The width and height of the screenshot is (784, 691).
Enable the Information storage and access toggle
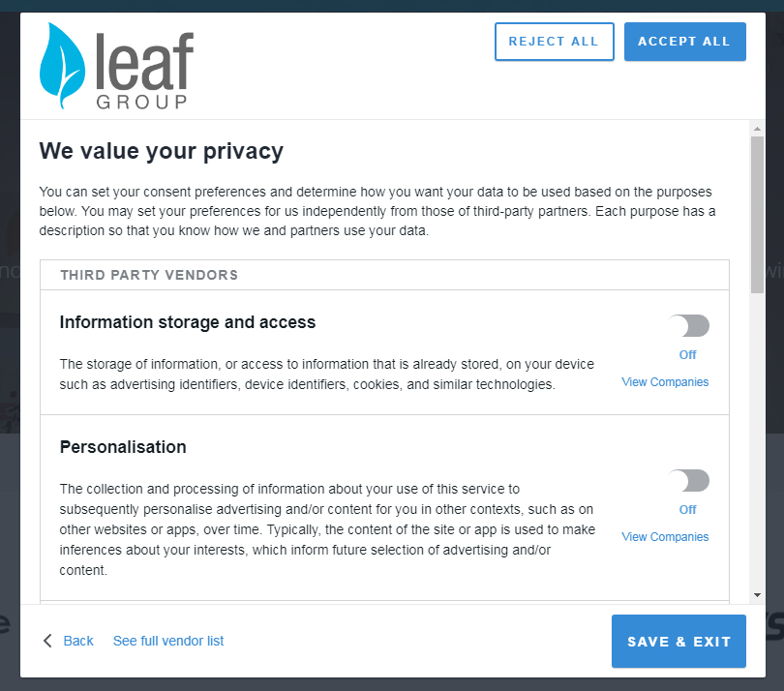pos(688,325)
